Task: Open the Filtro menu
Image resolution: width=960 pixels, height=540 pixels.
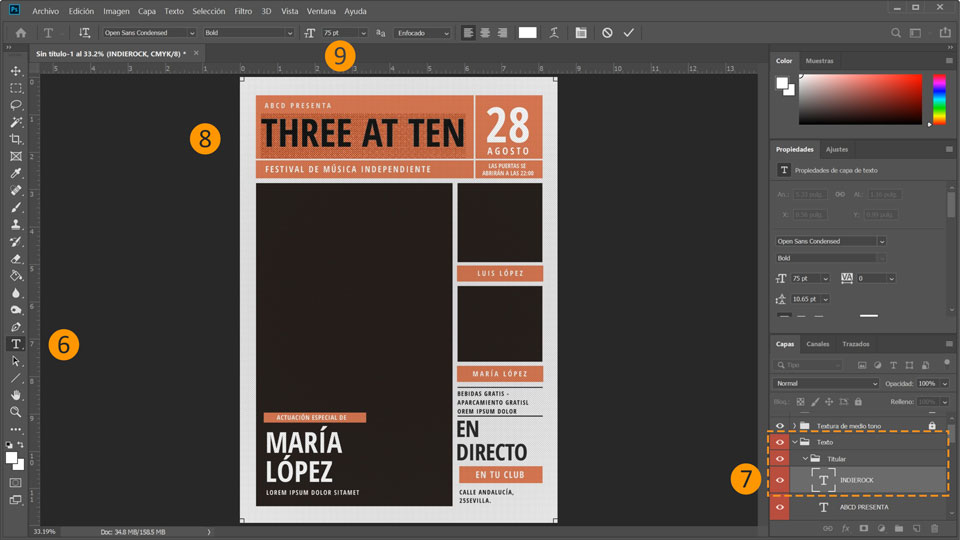Action: (243, 11)
